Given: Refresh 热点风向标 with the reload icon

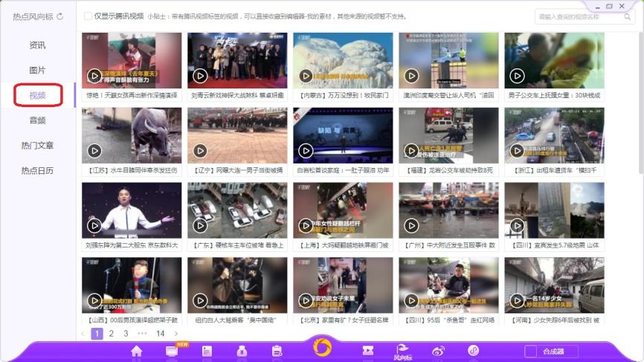Looking at the screenshot, I should click(x=60, y=16).
